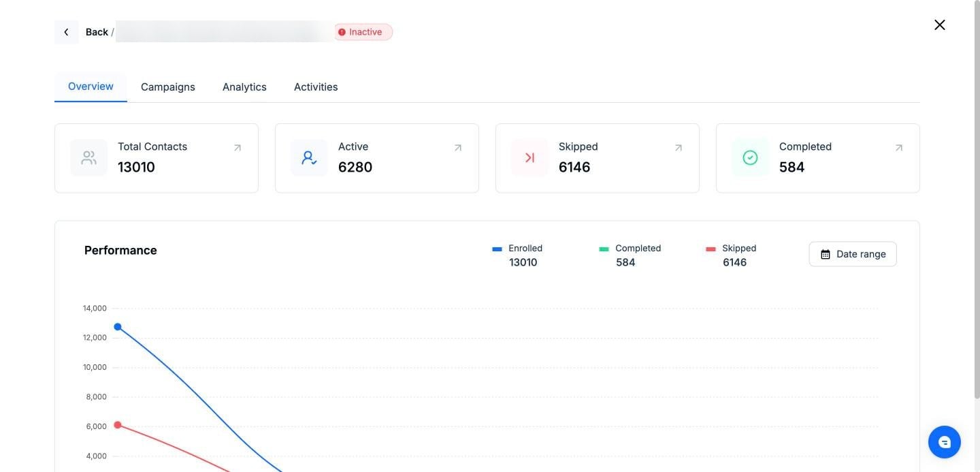Click the Inactive status badge
Viewport: 980px width, 472px height.
tap(363, 32)
